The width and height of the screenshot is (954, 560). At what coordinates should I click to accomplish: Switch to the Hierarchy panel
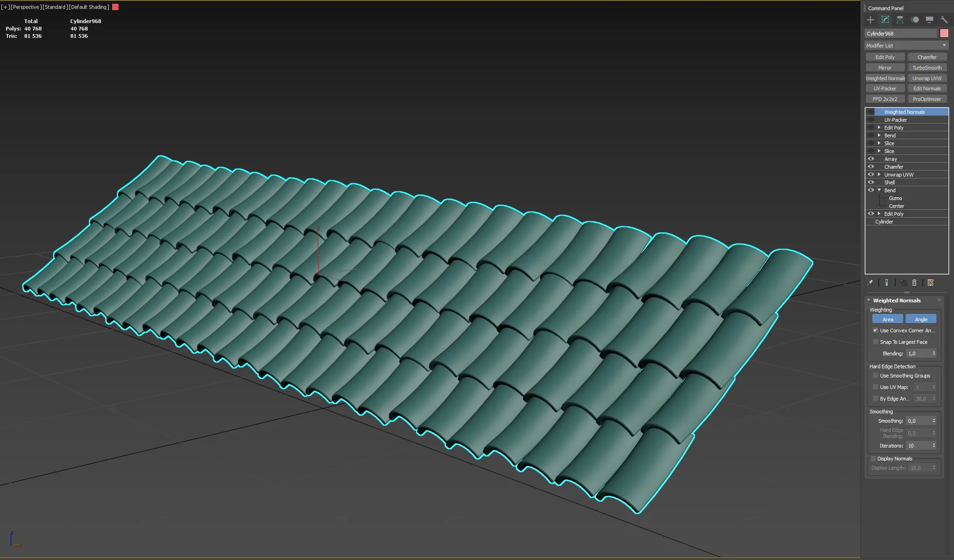point(900,20)
